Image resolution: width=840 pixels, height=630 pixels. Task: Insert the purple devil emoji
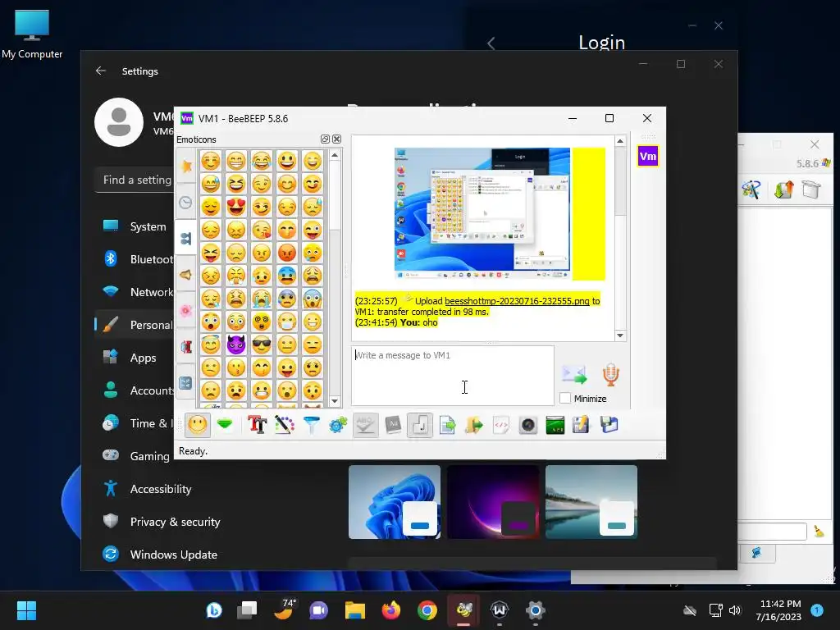coord(235,345)
